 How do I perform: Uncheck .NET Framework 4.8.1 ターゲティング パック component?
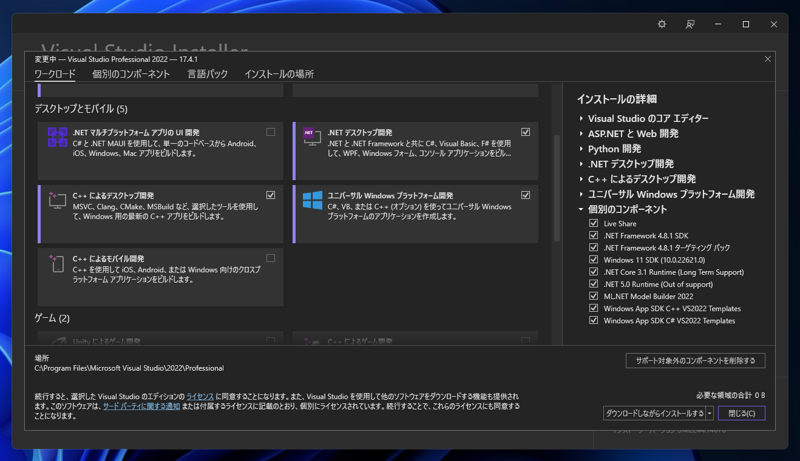(x=593, y=247)
